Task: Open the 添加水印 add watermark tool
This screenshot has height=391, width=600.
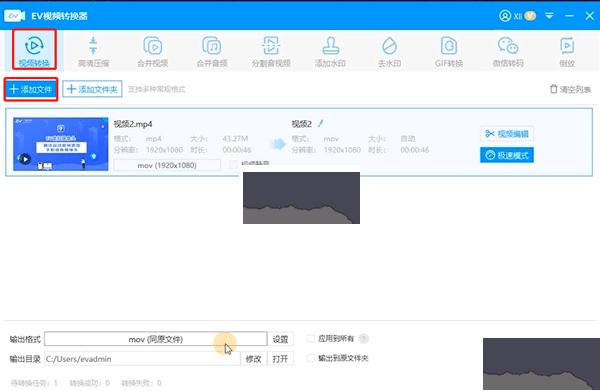Action: point(330,52)
